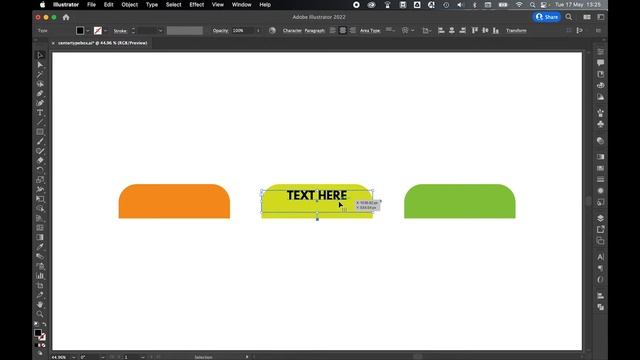Swap fill and stroke colors
The height and width of the screenshot is (360, 640).
tap(44, 324)
